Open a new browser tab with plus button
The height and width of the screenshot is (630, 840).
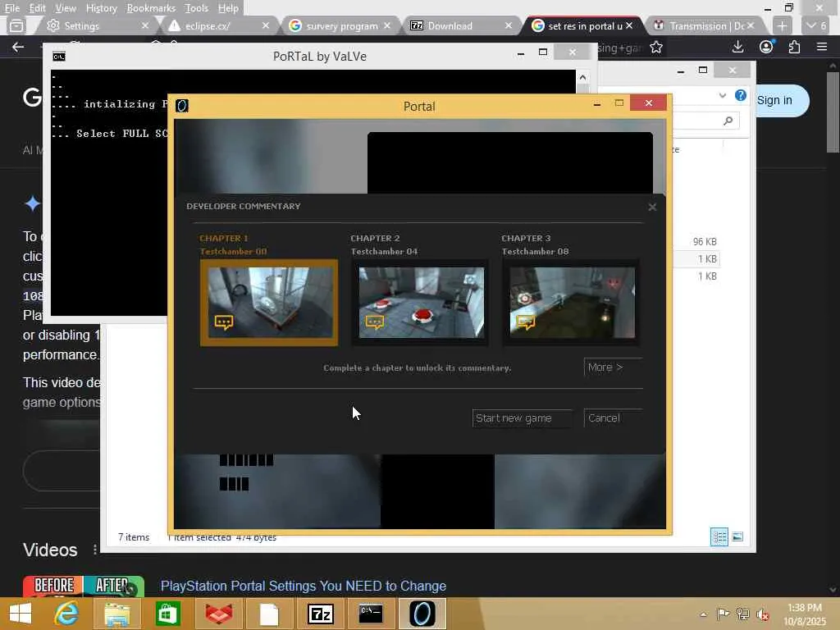tap(782, 25)
